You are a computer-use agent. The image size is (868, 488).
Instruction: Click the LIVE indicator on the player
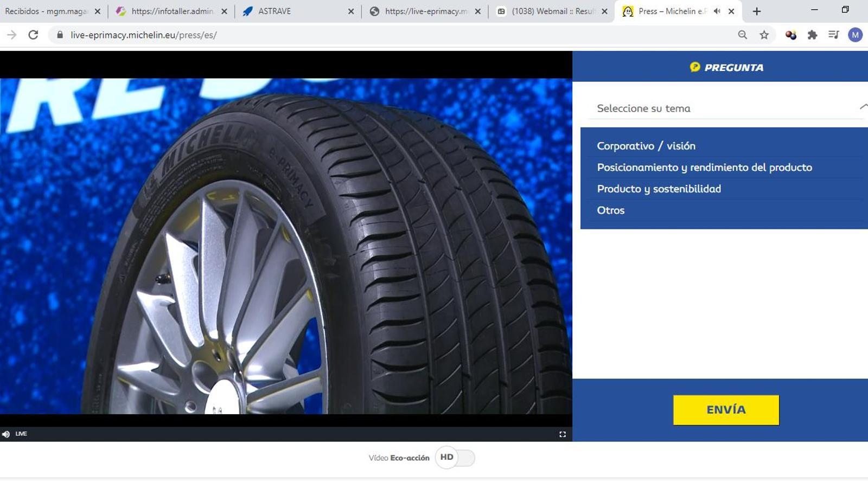21,434
